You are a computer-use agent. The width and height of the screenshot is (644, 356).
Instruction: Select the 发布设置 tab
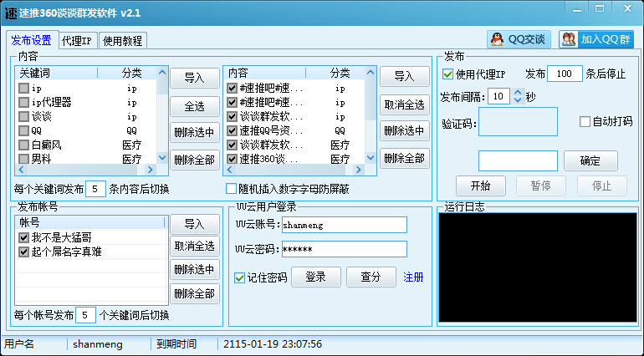tap(32, 40)
